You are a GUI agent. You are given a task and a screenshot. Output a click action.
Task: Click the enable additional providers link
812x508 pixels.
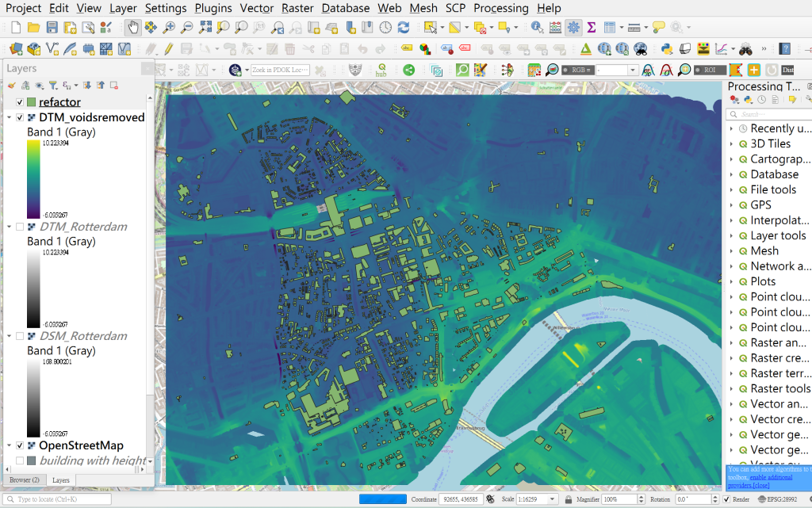[771, 477]
